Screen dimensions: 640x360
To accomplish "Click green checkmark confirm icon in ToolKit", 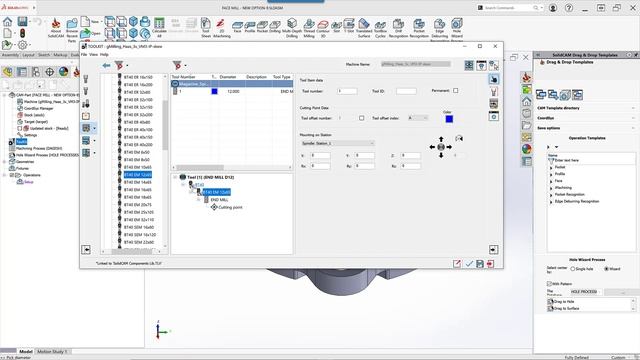I will (x=469, y=264).
